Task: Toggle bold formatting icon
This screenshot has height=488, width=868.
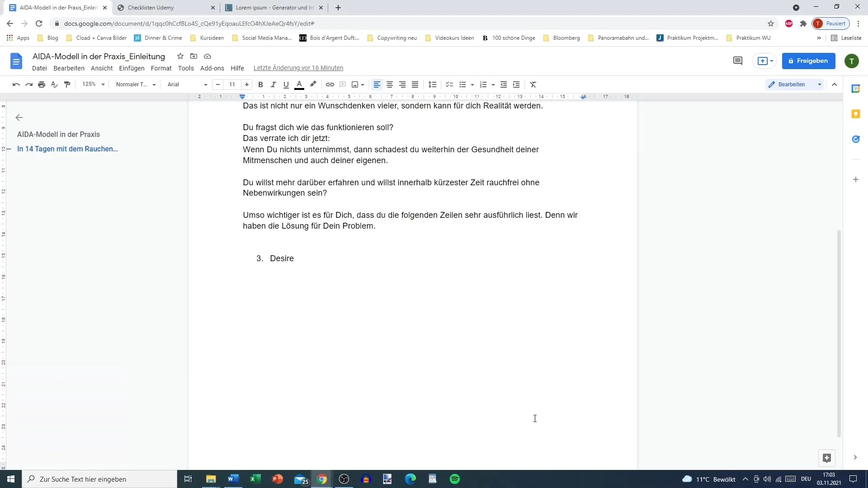Action: coord(260,84)
